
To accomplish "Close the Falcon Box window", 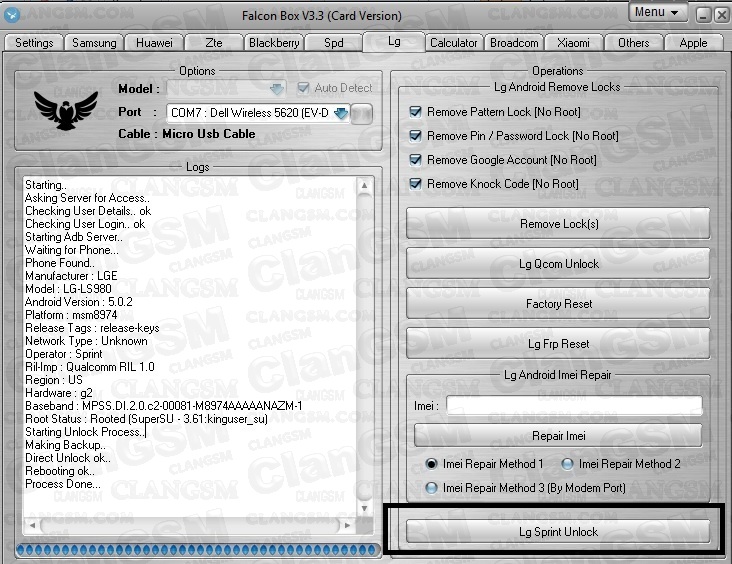I will [721, 15].
